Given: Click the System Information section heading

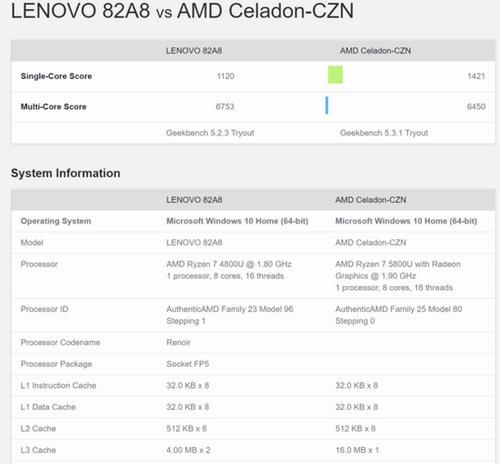Looking at the screenshot, I should (66, 173).
